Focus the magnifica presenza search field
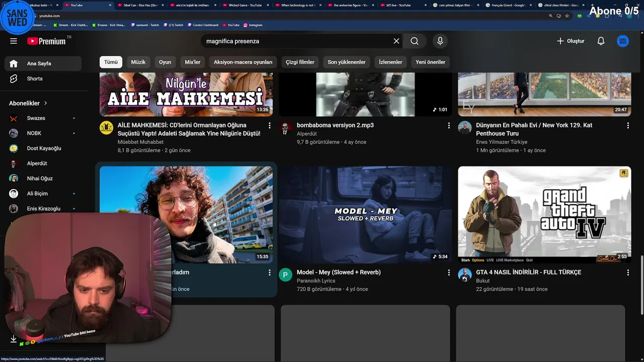The width and height of the screenshot is (644, 362). [297, 41]
